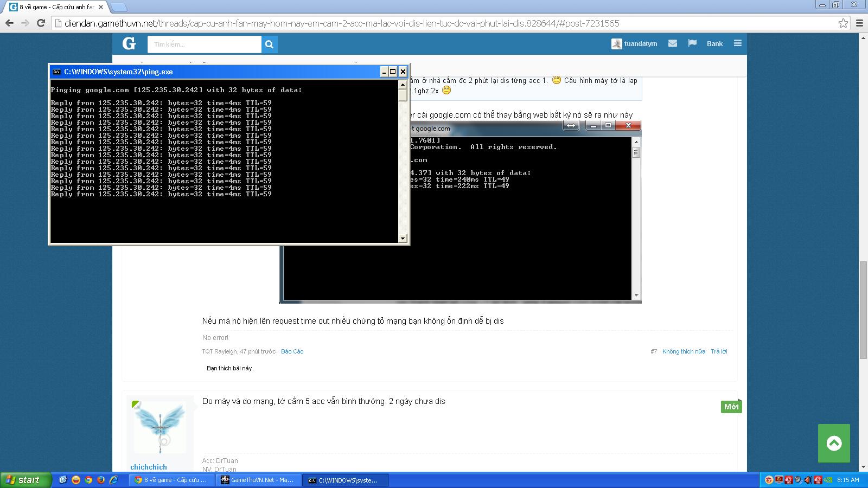868x488 pixels.
Task: Click the 'Báo Cáo' report link
Action: point(292,351)
